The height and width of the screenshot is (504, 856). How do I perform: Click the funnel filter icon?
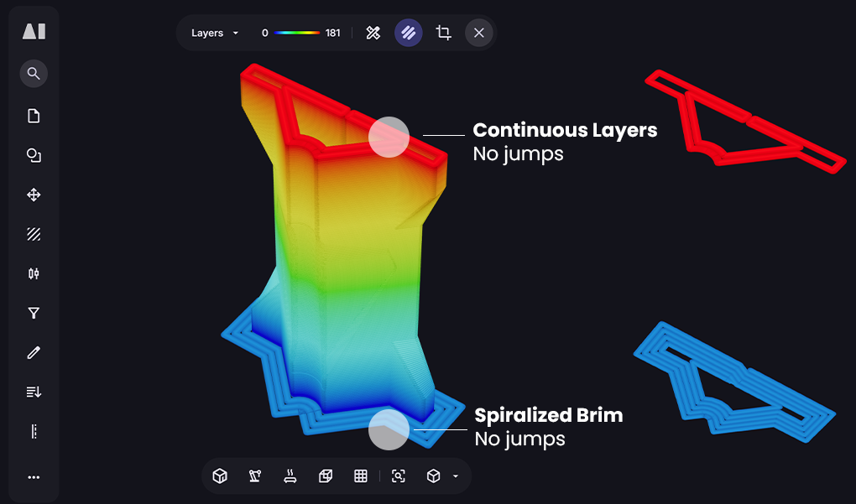coord(34,313)
